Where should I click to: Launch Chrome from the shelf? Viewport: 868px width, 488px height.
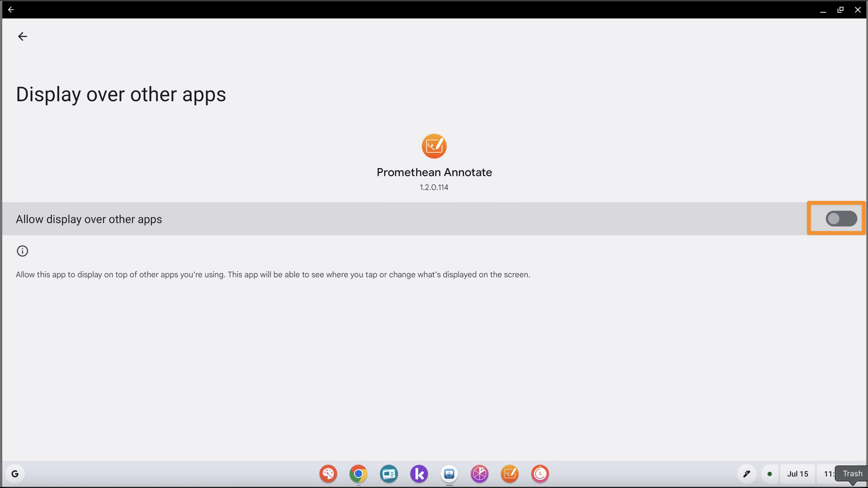point(358,474)
